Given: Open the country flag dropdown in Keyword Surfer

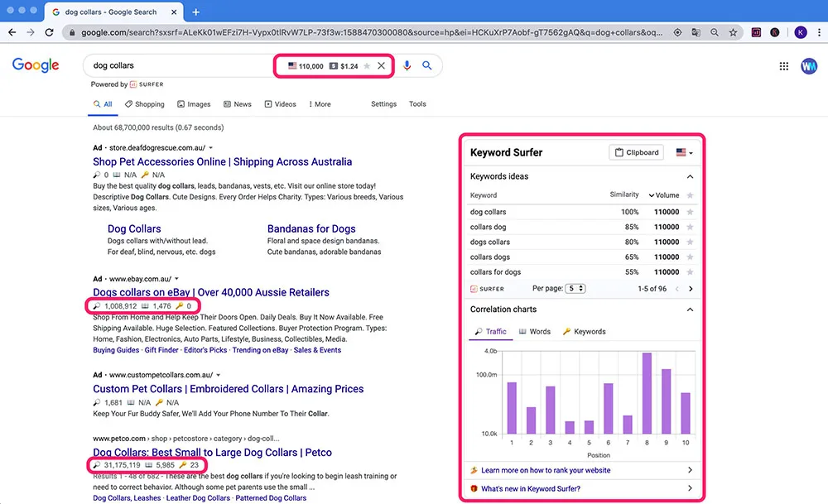Looking at the screenshot, I should [685, 152].
